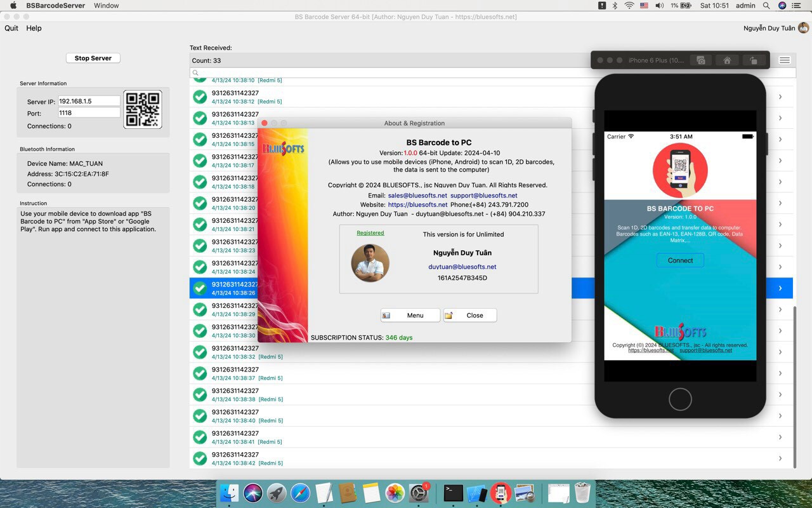Click green check of 10:38:42 entry

[200, 458]
